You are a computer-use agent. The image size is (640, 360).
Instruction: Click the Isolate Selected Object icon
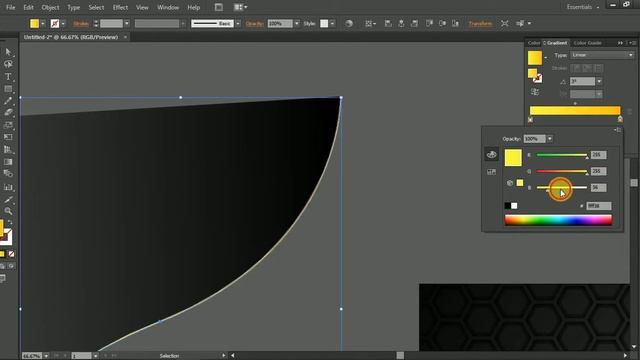click(505, 24)
